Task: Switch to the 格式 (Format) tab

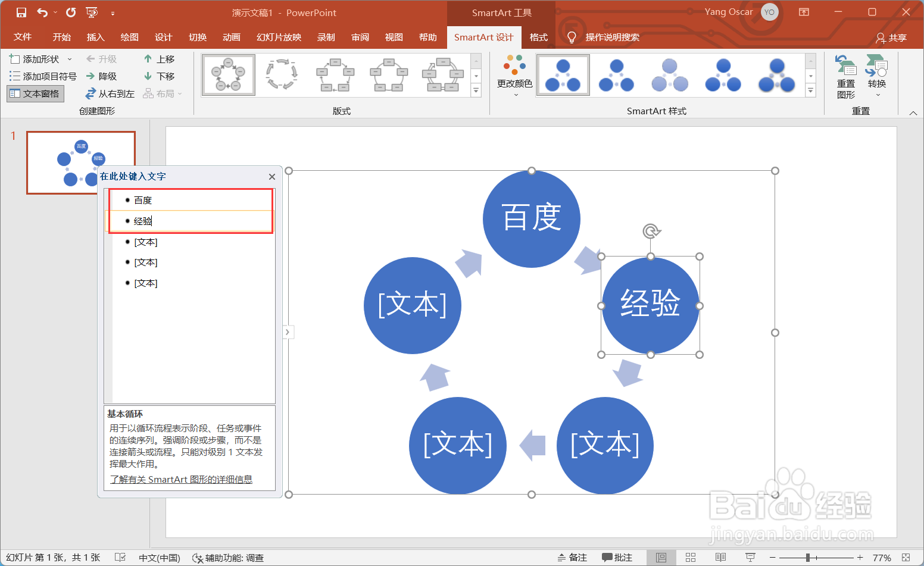Action: click(x=538, y=37)
